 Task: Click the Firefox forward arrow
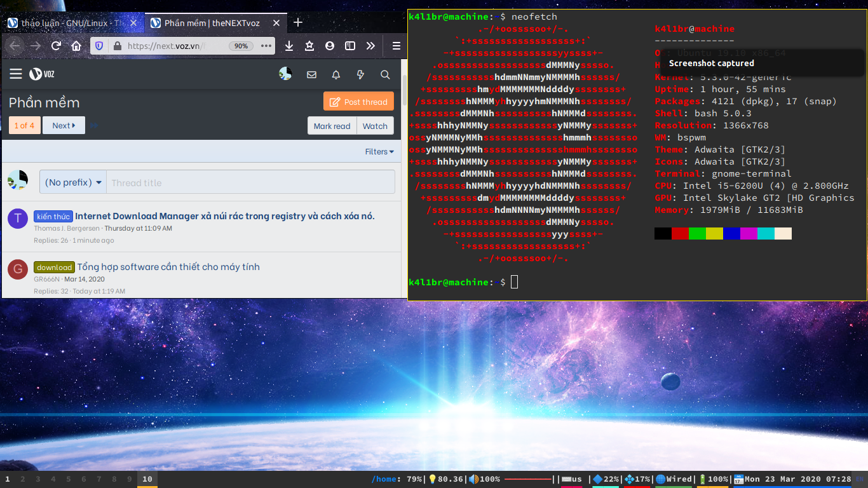point(36,46)
